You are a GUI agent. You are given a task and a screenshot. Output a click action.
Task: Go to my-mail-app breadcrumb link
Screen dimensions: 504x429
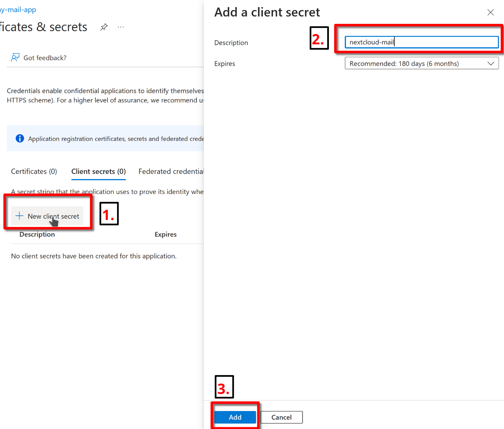(18, 10)
